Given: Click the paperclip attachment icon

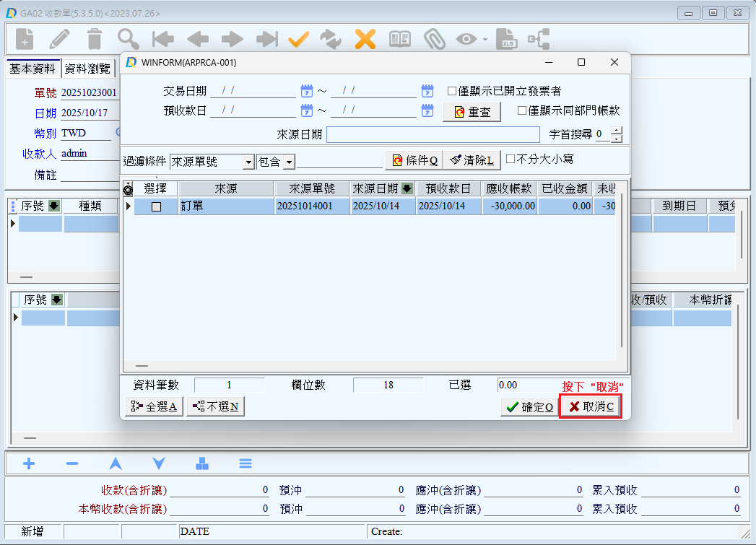Looking at the screenshot, I should [434, 39].
